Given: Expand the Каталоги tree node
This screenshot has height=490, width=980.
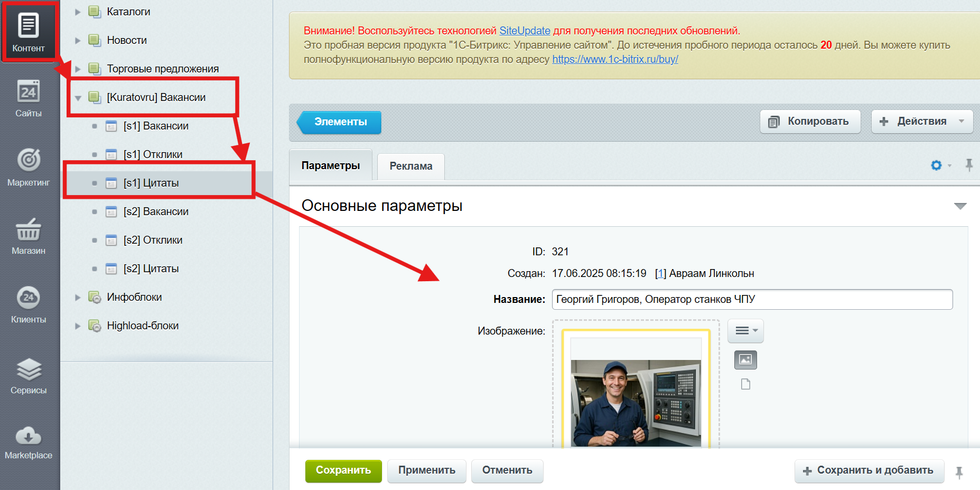Looking at the screenshot, I should pos(78,12).
